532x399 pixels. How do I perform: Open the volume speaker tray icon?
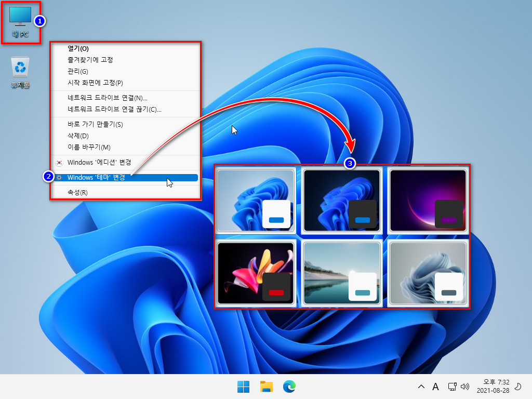465,387
